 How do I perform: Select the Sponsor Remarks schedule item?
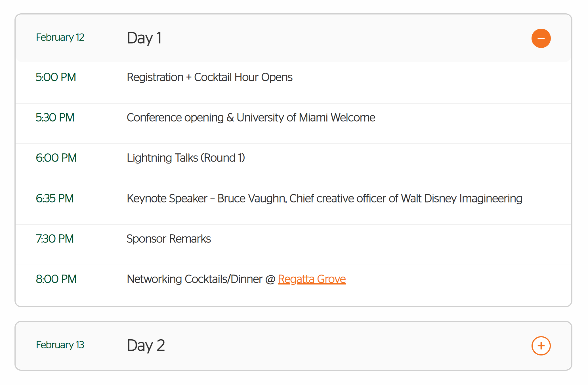[169, 239]
